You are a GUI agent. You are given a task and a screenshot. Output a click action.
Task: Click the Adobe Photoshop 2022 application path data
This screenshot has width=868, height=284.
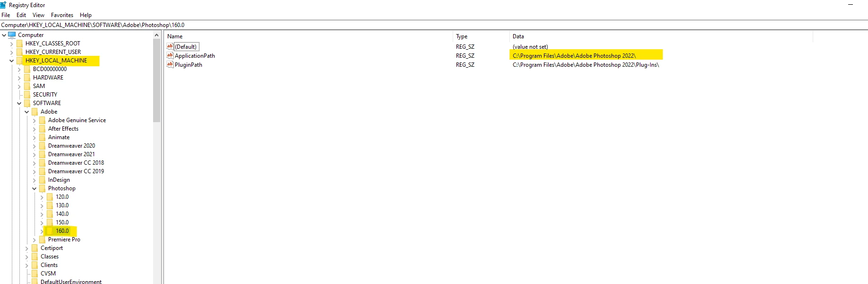coord(574,56)
